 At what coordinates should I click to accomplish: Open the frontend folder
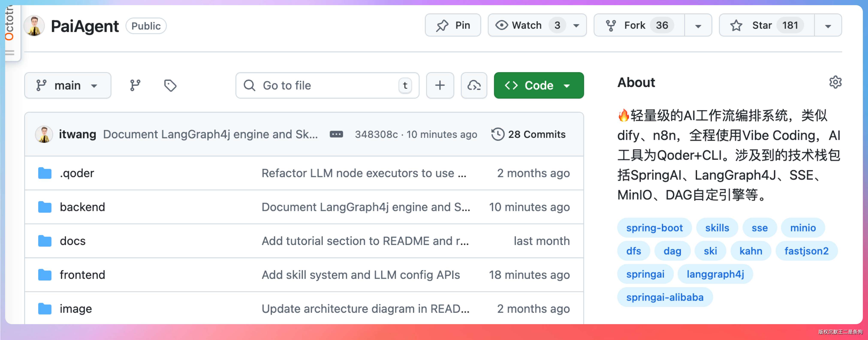[x=82, y=275]
